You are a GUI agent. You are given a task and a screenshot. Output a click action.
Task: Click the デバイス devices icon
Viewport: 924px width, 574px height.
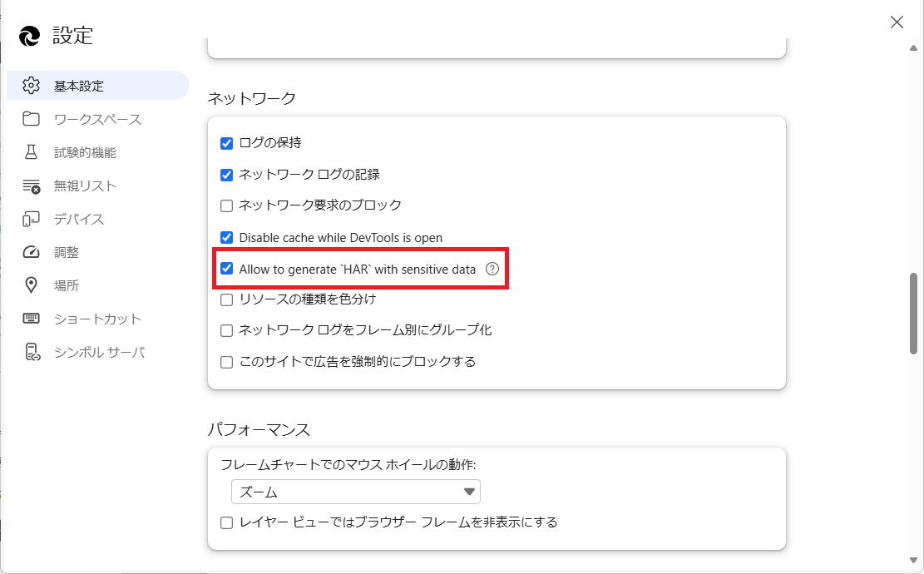32,219
